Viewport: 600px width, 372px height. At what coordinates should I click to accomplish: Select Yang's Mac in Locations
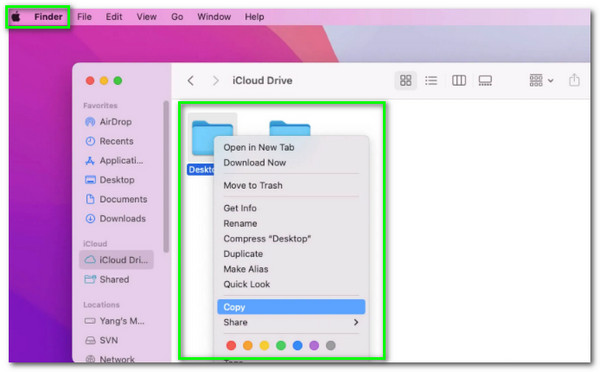[114, 321]
